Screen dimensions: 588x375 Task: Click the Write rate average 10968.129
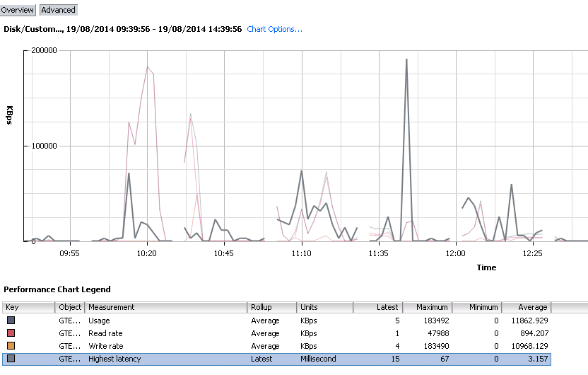point(529,346)
